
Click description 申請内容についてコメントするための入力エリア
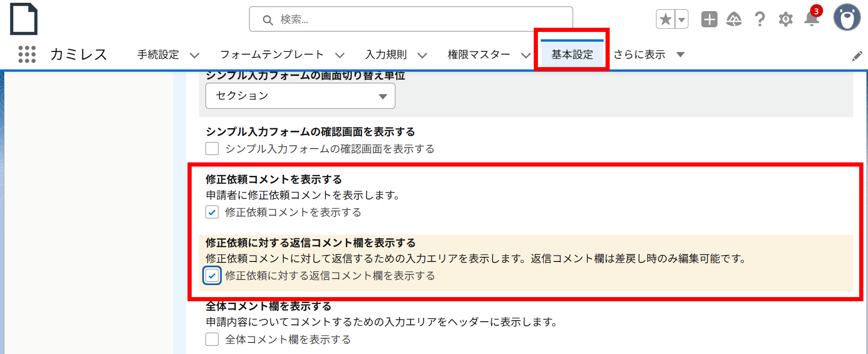coord(382,322)
